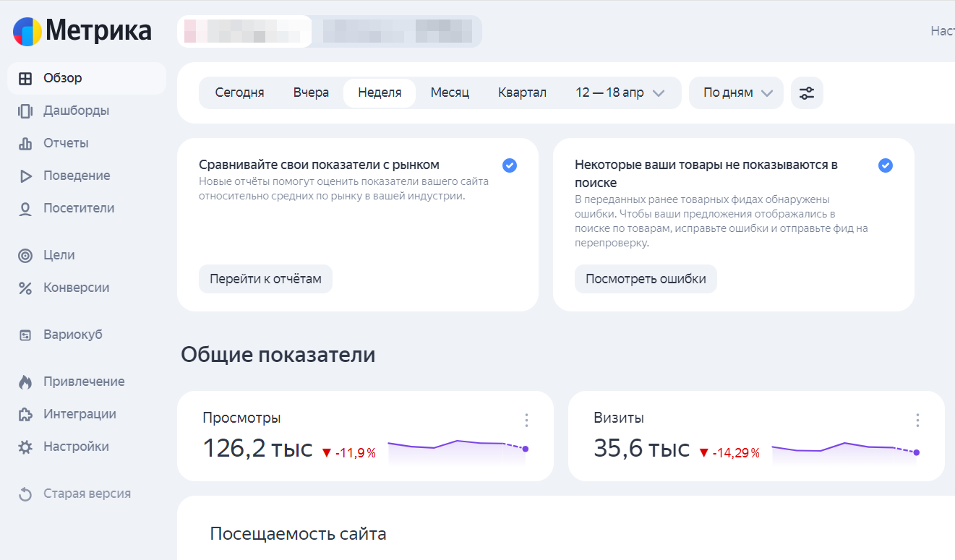The height and width of the screenshot is (560, 955).
Task: Dismiss the market comparison notification checkmark
Action: click(509, 165)
